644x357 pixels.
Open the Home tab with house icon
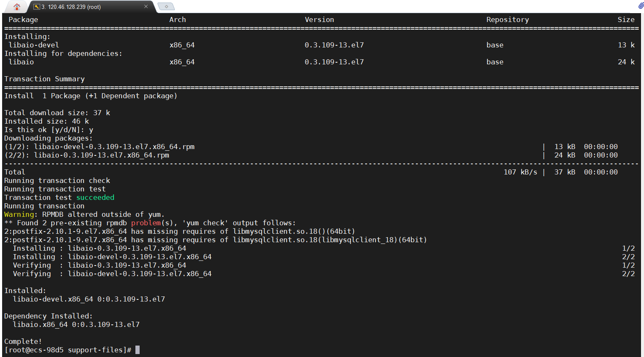[17, 7]
